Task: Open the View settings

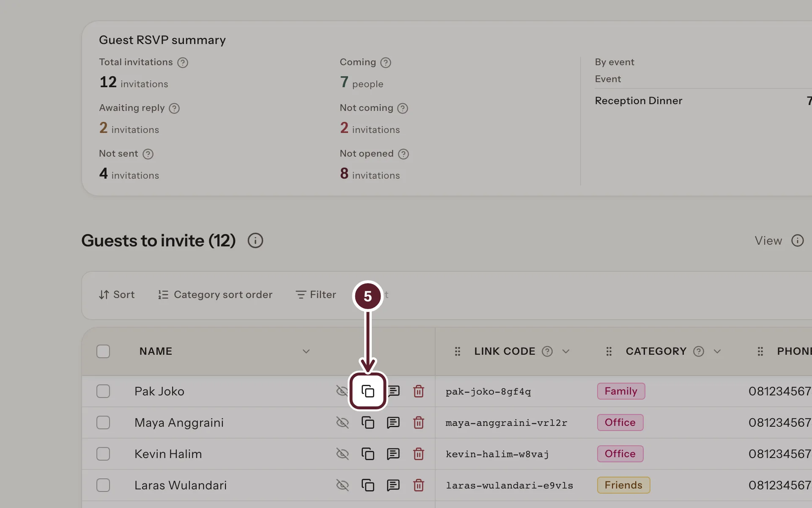Action: coord(768,240)
